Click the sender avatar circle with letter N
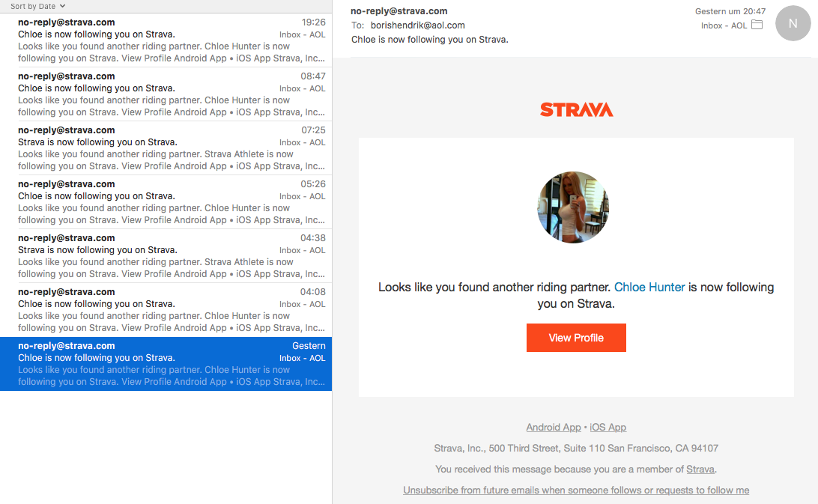Image resolution: width=818 pixels, height=504 pixels. click(793, 23)
